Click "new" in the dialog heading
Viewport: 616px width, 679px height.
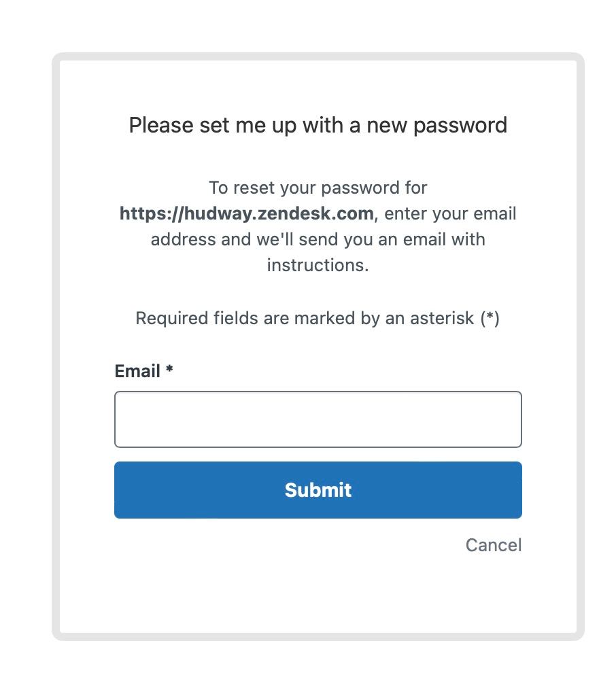click(x=386, y=126)
